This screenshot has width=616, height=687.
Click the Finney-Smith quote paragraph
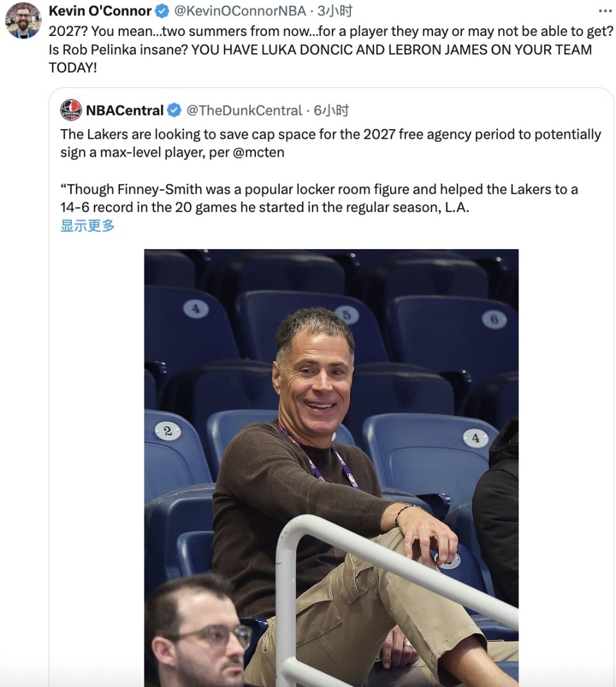pos(319,198)
